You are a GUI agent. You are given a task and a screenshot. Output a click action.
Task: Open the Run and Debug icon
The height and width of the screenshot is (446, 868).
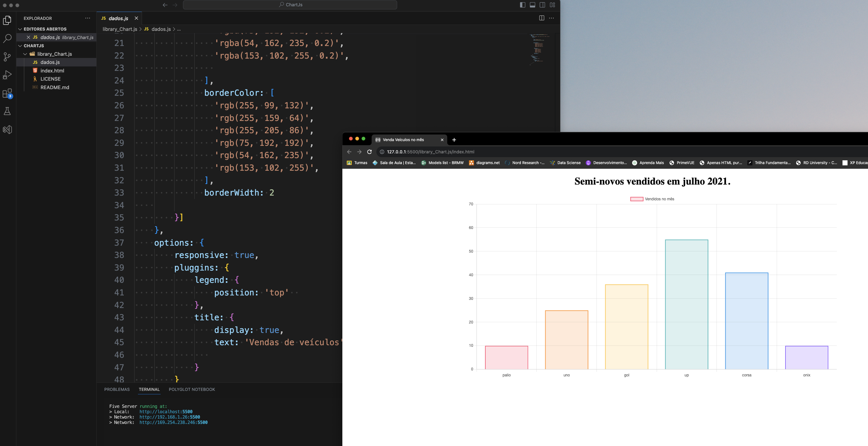coord(7,75)
